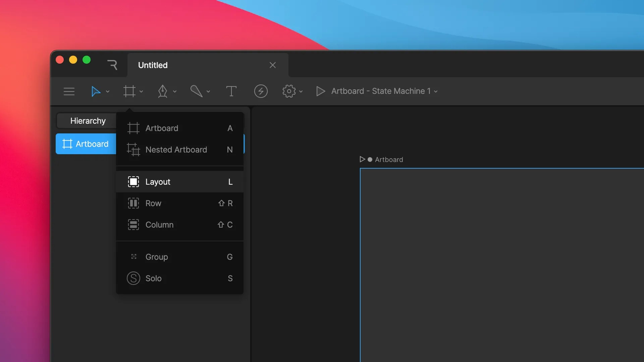This screenshot has height=362, width=644.
Task: Open the hamburger main menu
Action: click(69, 91)
